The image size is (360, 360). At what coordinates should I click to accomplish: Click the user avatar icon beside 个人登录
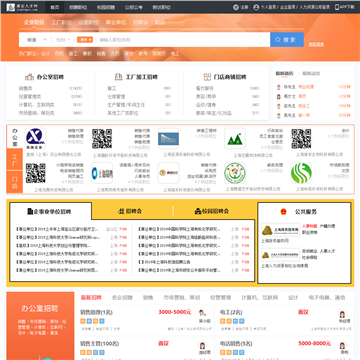256,7
